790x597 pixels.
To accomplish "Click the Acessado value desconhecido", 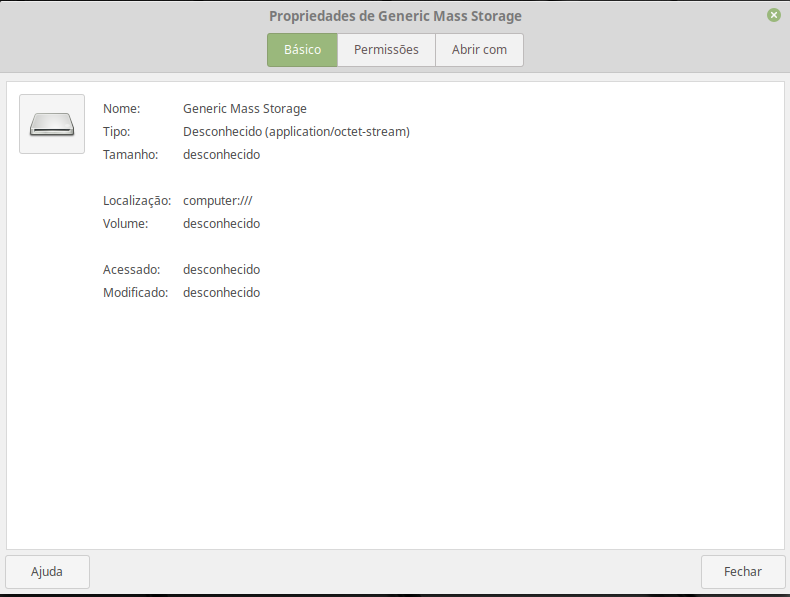I will [222, 270].
